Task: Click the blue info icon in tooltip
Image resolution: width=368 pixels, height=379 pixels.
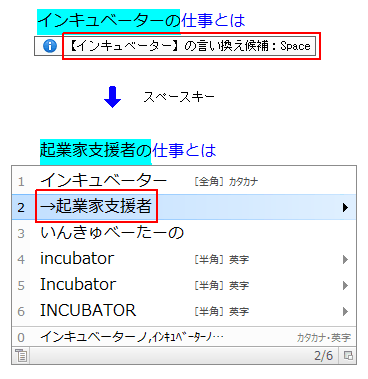Action: 50,46
